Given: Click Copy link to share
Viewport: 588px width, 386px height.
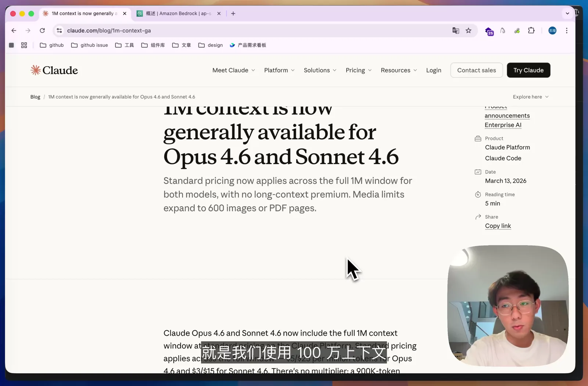Looking at the screenshot, I should pos(498,226).
